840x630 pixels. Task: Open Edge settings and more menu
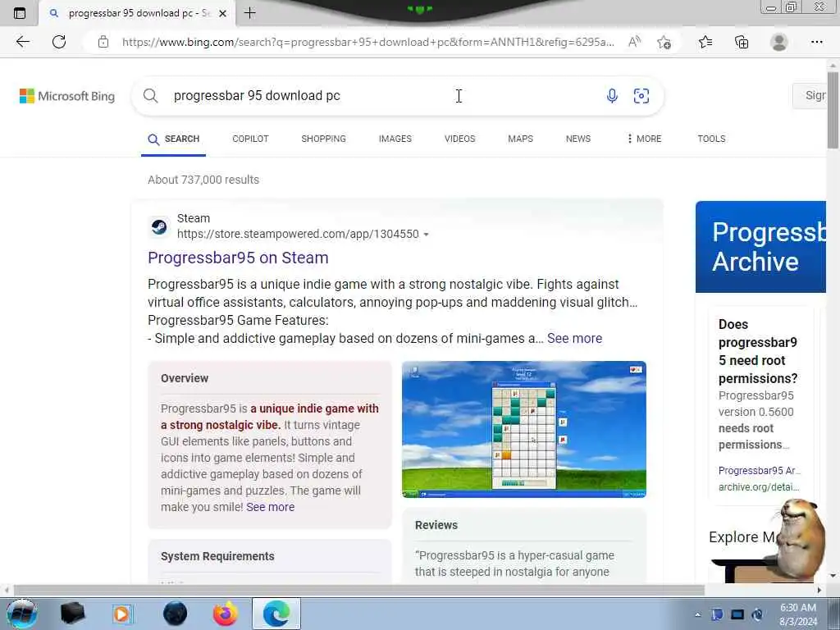[x=816, y=42]
